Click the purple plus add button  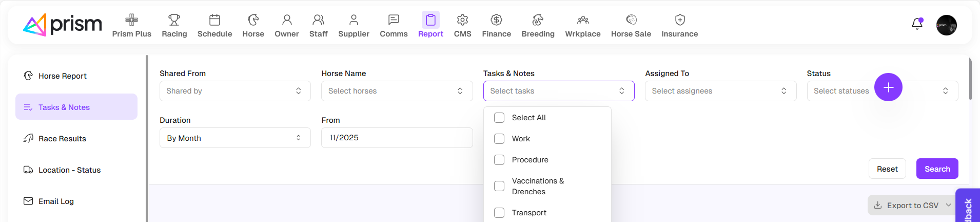[x=888, y=87]
